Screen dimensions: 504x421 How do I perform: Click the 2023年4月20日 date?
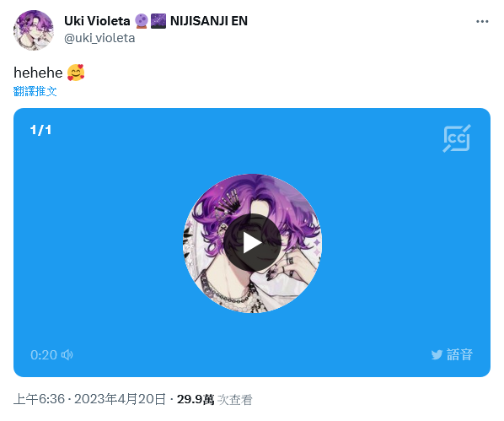(121, 399)
